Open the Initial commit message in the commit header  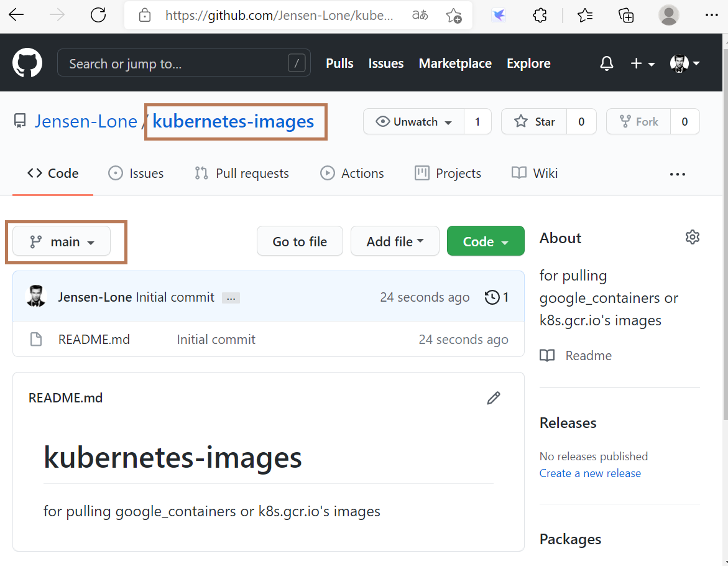click(175, 297)
